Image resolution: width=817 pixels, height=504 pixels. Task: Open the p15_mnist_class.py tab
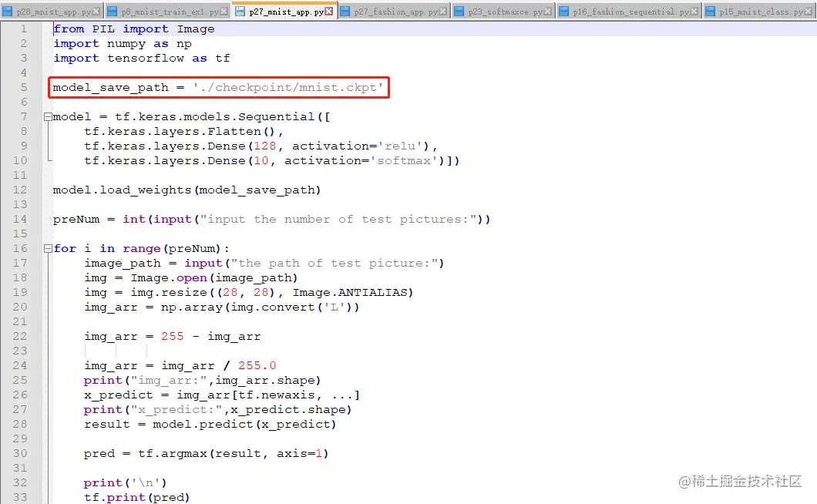point(760,11)
